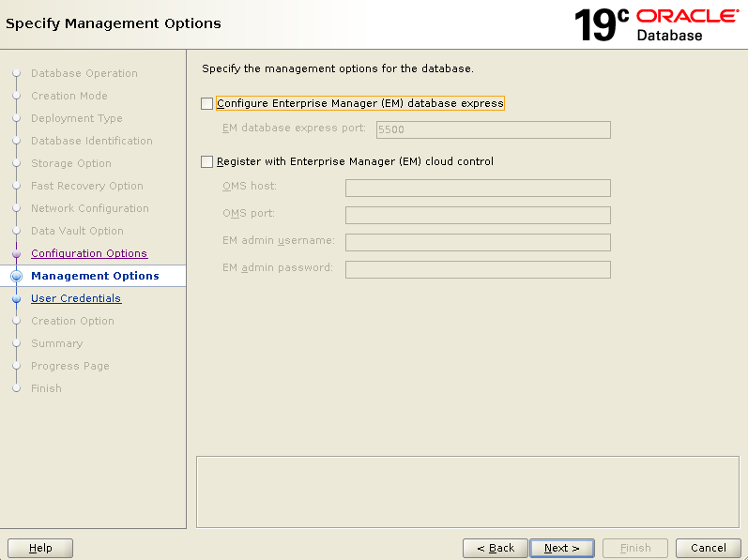Click the Summary step label
Screen dimensions: 748x560
pyautogui.click(x=56, y=343)
